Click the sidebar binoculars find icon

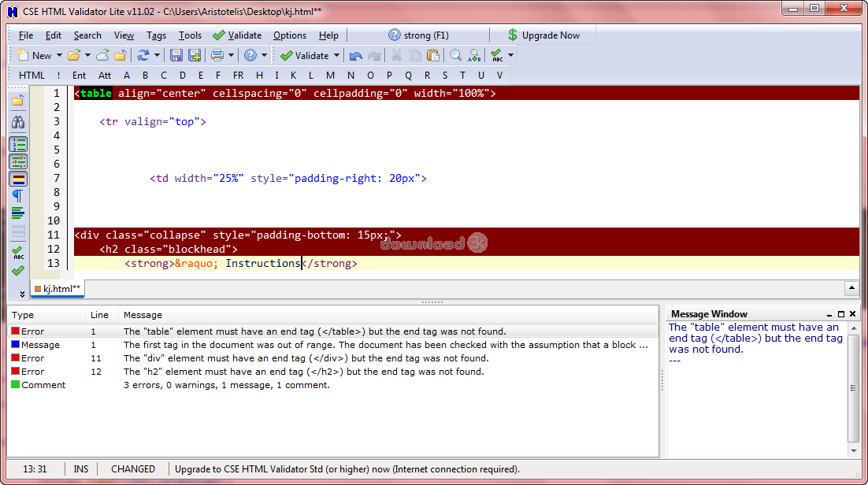[x=18, y=122]
